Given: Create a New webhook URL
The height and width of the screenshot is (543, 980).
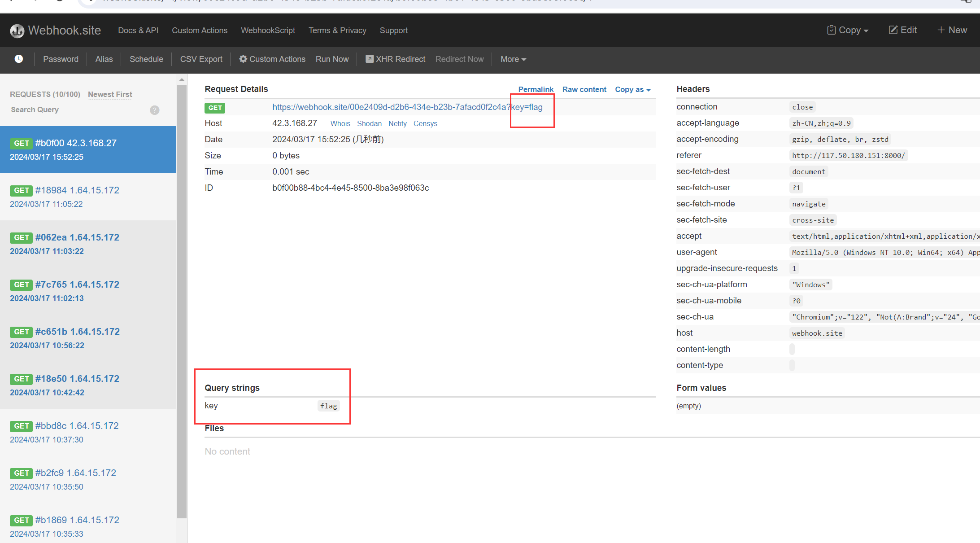Looking at the screenshot, I should [952, 30].
